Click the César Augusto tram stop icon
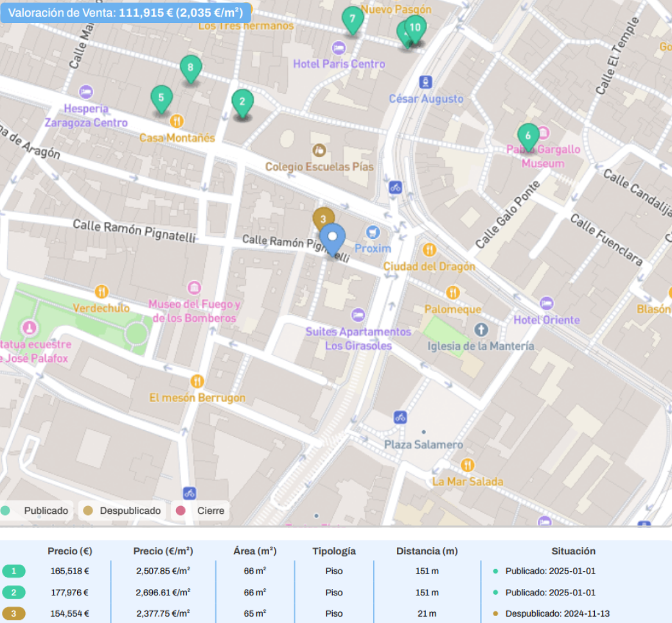 click(425, 82)
